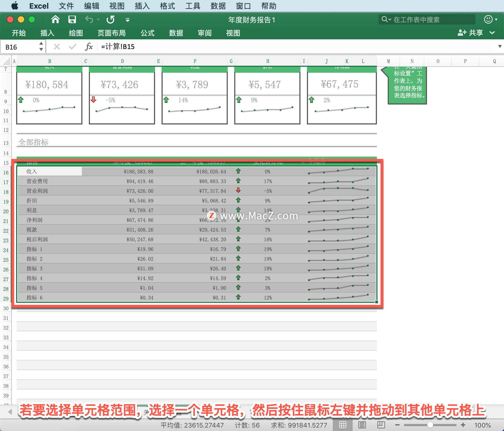Open the 绘图 ribbon tab
504x431 pixels.
pyautogui.click(x=76, y=33)
